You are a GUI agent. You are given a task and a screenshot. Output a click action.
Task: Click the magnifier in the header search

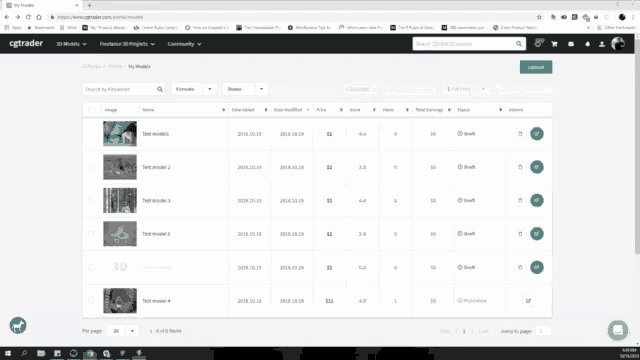(519, 44)
